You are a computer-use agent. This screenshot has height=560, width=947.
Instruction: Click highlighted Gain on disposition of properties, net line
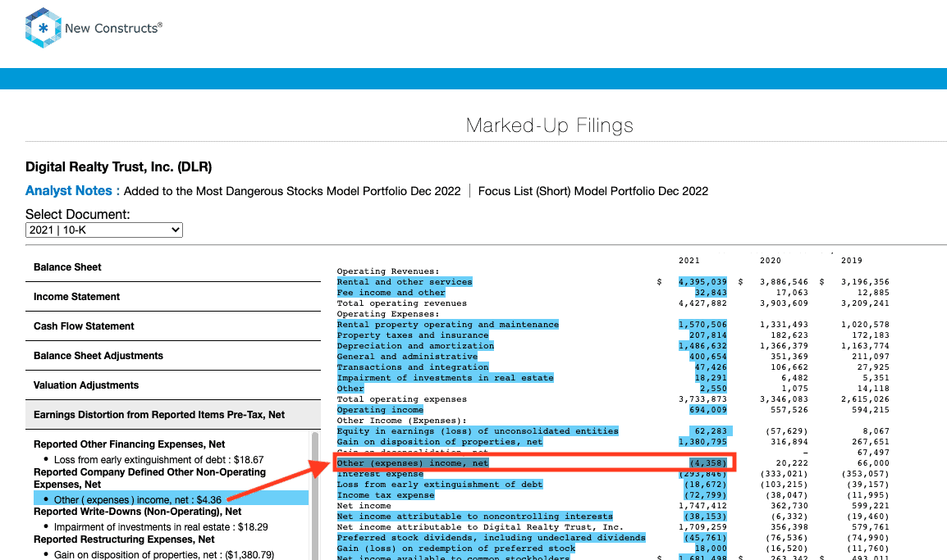point(441,442)
